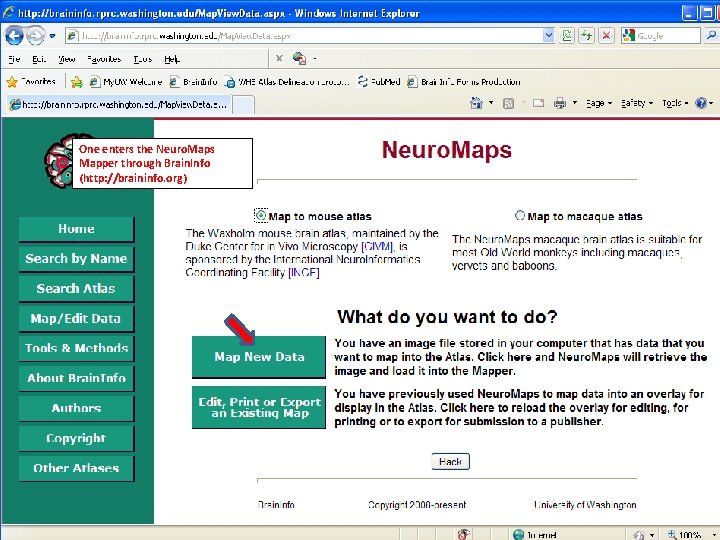Open BrainInfo Forms Production favorite
Image resolution: width=720 pixels, height=540 pixels.
464,82
